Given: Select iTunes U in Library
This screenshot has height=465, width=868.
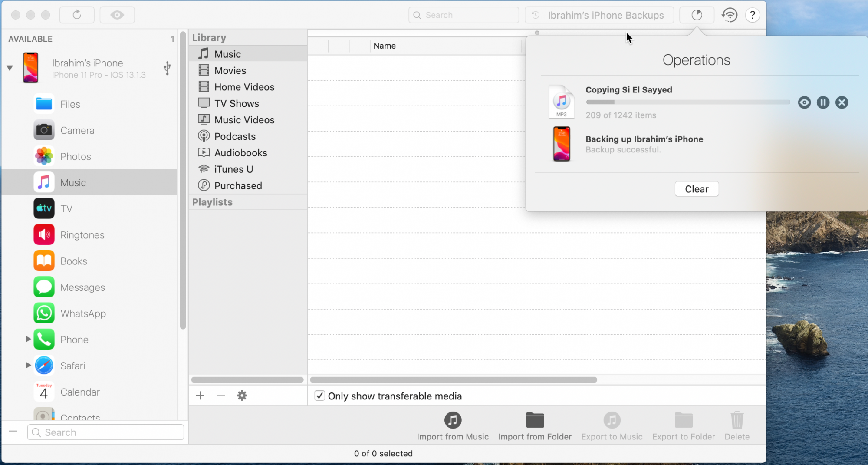Looking at the screenshot, I should (248, 169).
